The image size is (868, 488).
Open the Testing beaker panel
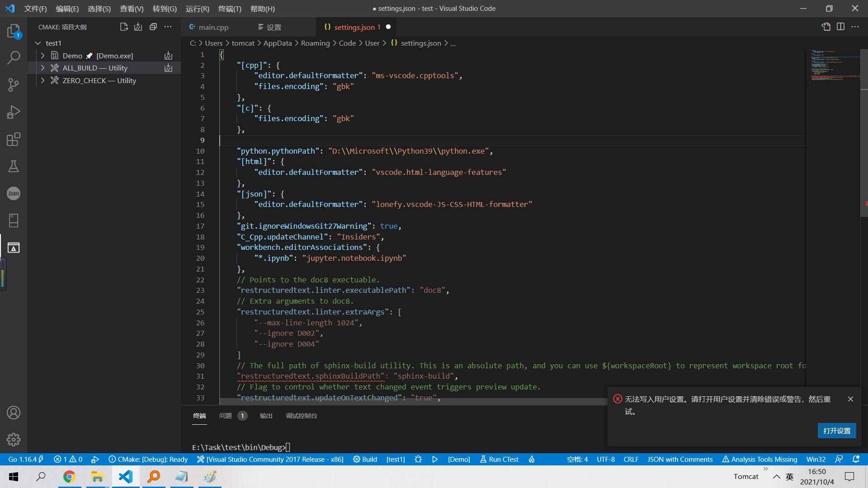pyautogui.click(x=14, y=166)
